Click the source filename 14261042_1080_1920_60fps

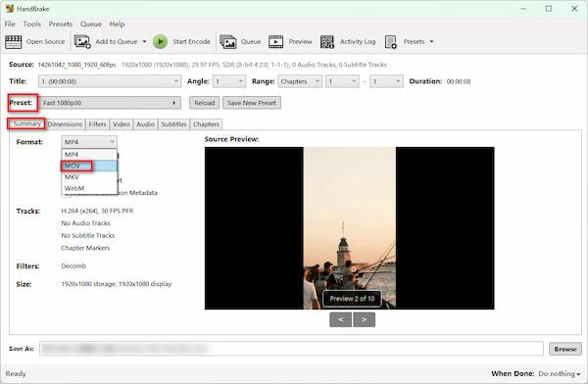tap(76, 65)
